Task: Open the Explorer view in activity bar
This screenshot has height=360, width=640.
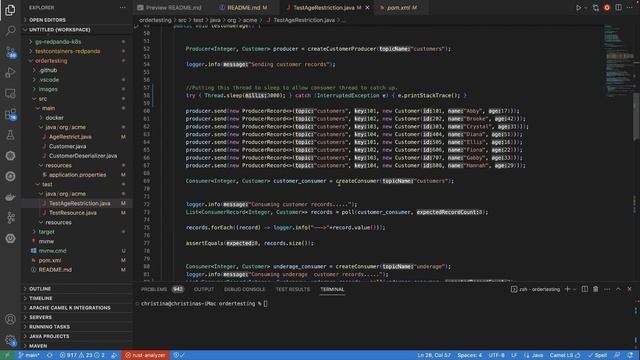Action: [10, 10]
